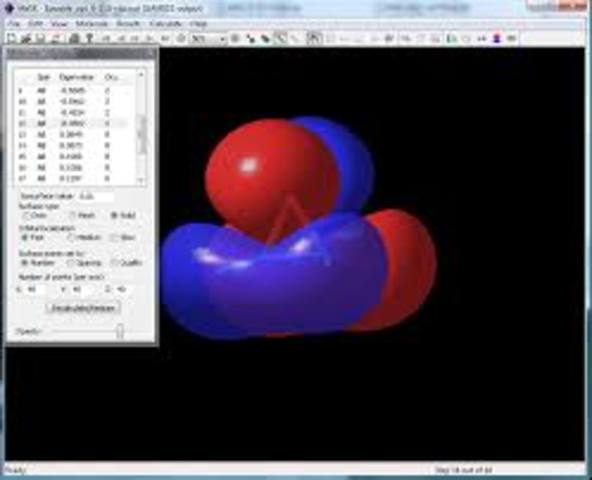The height and width of the screenshot is (480, 592).
Task: Click the orbital list scrollbar thumb
Action: 142,134
